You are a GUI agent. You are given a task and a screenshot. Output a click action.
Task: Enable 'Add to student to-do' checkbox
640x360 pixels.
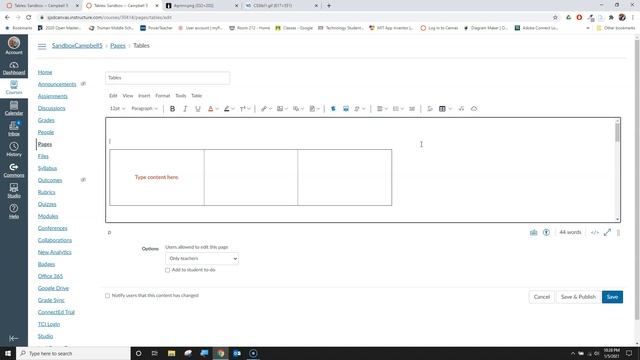point(167,270)
